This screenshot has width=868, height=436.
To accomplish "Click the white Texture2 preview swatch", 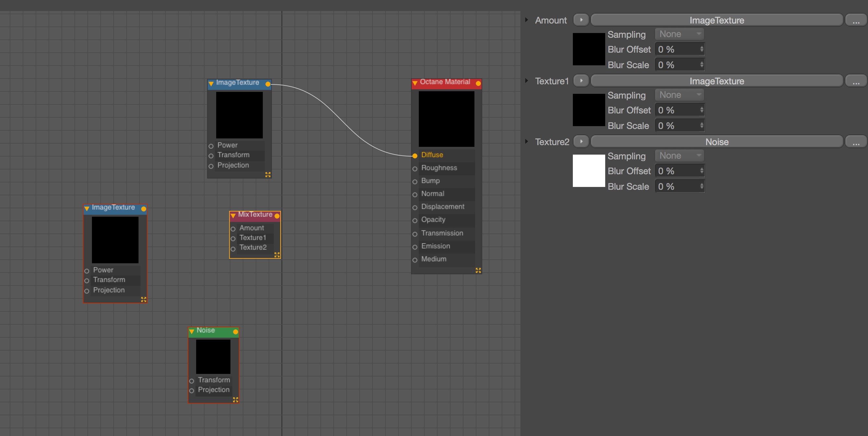I will pyautogui.click(x=589, y=171).
